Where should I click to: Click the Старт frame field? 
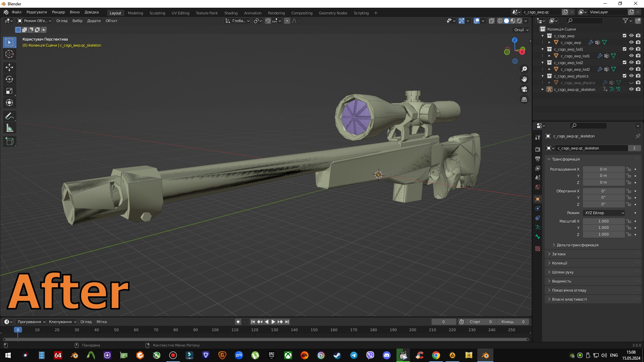point(480,321)
